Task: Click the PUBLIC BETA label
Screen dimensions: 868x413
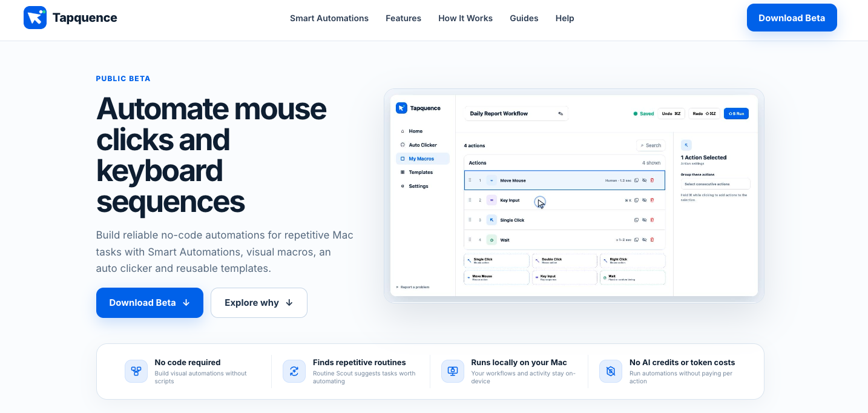Action: pyautogui.click(x=123, y=79)
